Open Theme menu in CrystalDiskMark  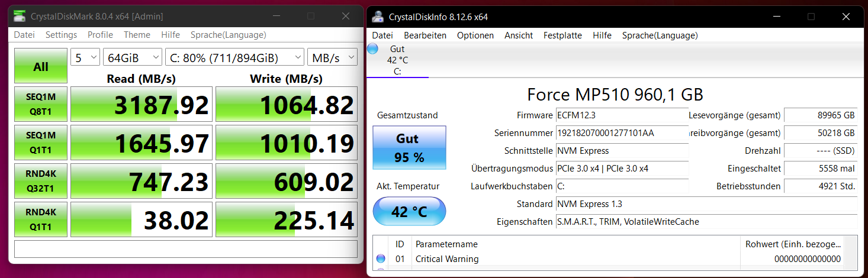137,35
